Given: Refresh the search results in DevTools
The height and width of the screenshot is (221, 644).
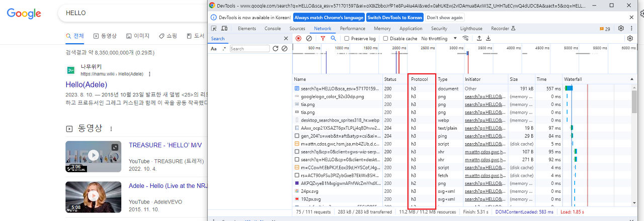Looking at the screenshot, I should point(275,49).
